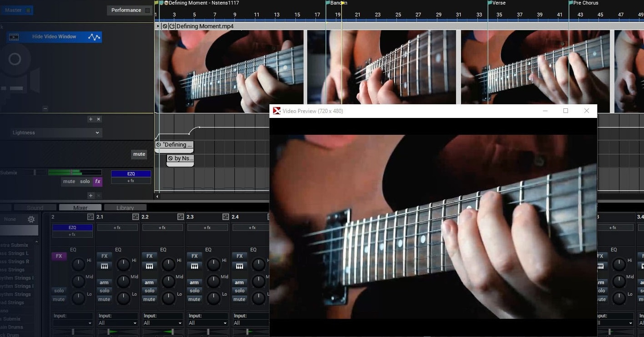
Task: Open mixer settings gear icon
Action: 31,219
